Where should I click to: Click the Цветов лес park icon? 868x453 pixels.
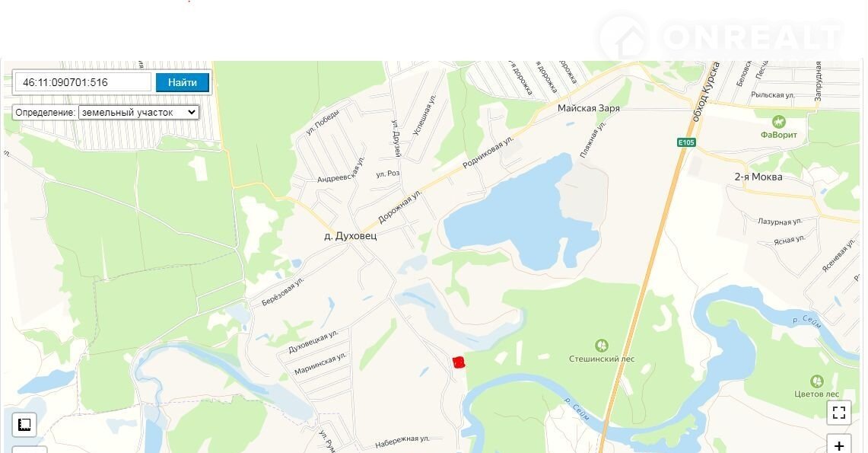(816, 381)
